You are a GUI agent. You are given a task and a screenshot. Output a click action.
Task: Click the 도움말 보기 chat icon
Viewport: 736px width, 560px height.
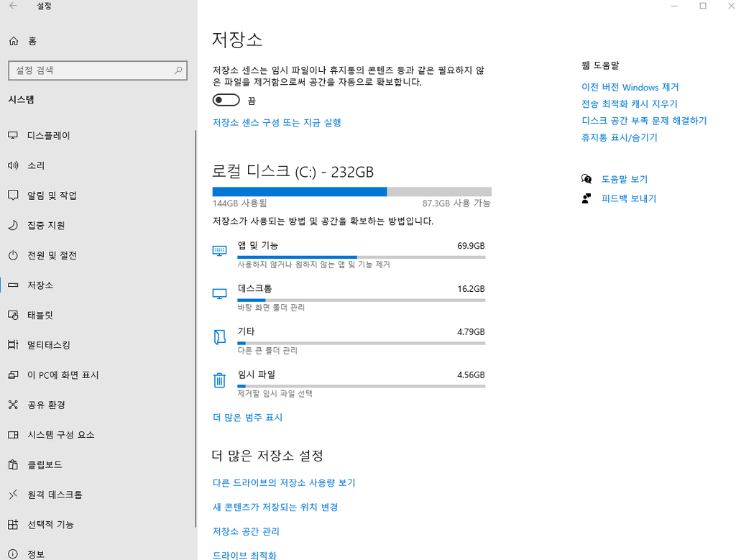pos(586,179)
